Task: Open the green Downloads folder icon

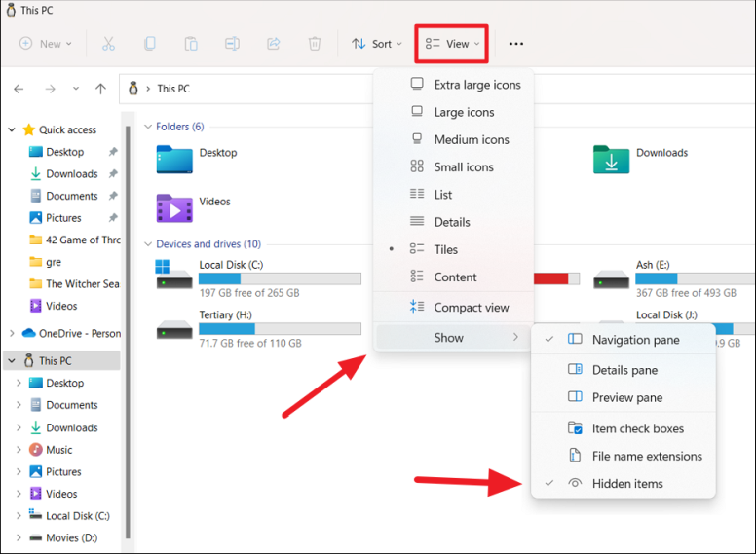Action: coord(611,159)
